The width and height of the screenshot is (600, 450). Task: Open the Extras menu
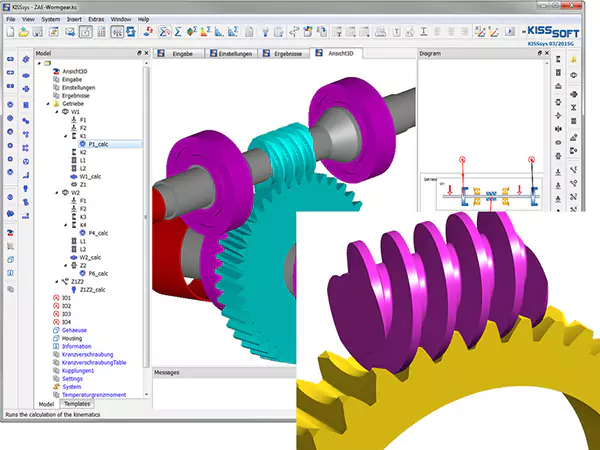[95, 19]
